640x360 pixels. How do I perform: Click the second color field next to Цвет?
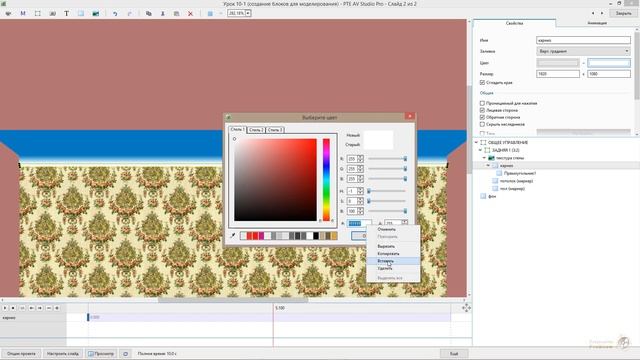tap(609, 63)
